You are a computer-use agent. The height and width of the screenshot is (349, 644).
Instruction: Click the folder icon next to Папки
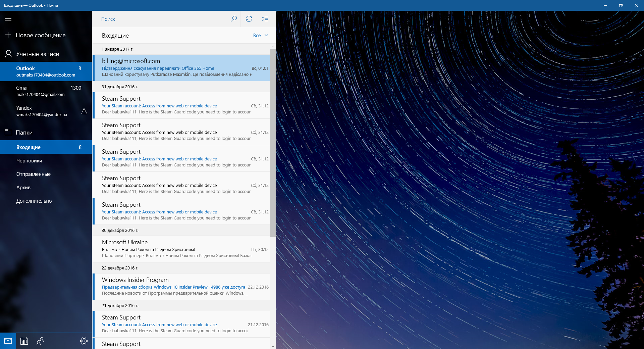click(x=8, y=132)
